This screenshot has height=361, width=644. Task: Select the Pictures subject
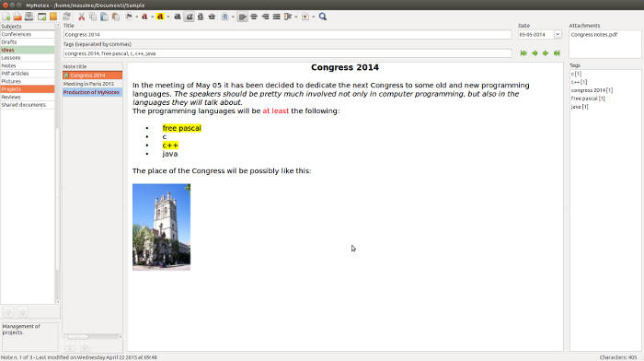coord(28,81)
